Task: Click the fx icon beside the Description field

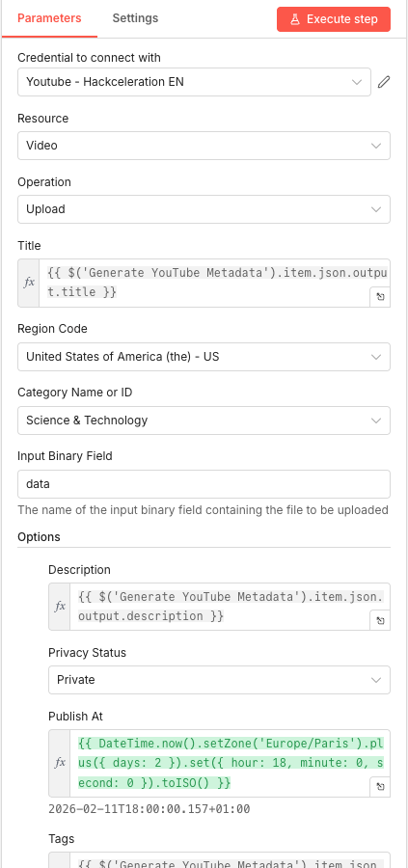Action: [x=60, y=607]
